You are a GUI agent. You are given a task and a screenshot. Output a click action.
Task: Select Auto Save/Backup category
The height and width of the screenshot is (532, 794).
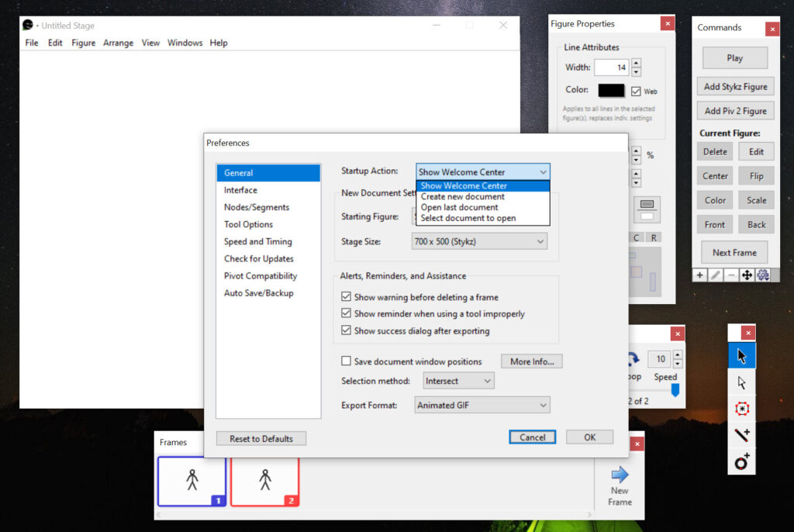pyautogui.click(x=268, y=293)
